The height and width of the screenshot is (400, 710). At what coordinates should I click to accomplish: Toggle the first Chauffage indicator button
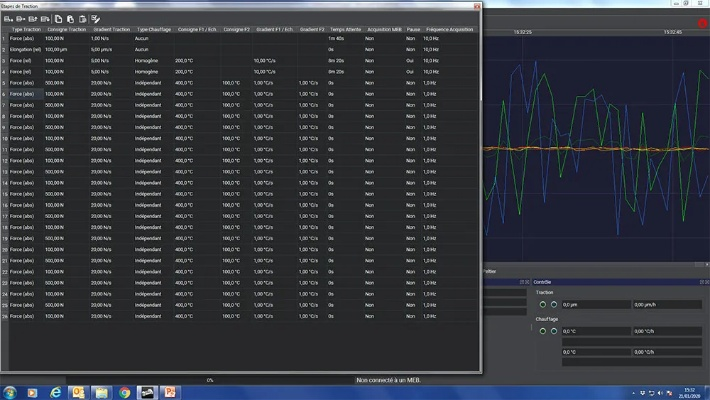[x=543, y=330]
